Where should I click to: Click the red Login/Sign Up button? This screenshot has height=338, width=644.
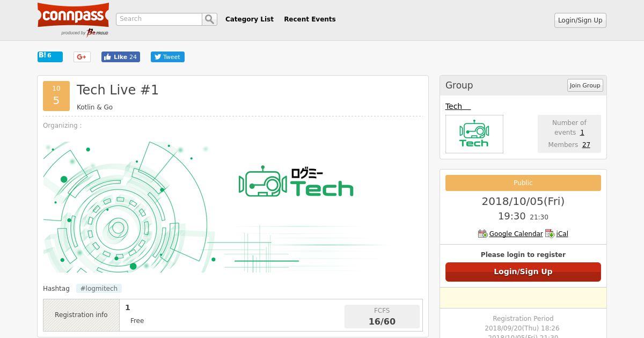[523, 272]
